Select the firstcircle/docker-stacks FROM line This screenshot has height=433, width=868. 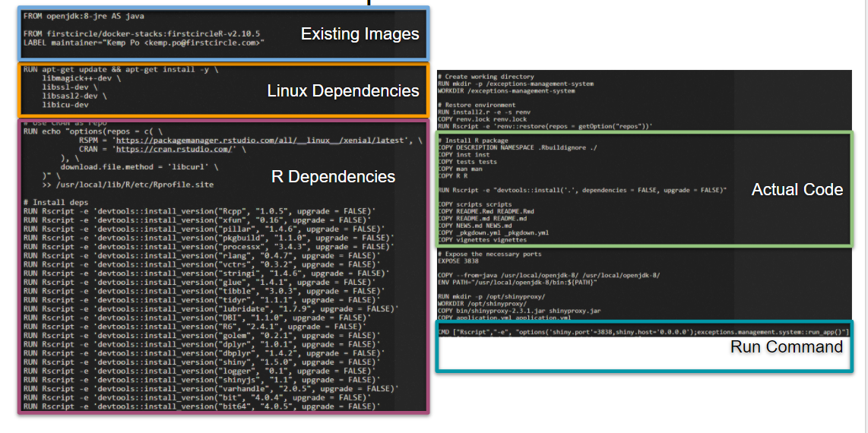pyautogui.click(x=142, y=34)
